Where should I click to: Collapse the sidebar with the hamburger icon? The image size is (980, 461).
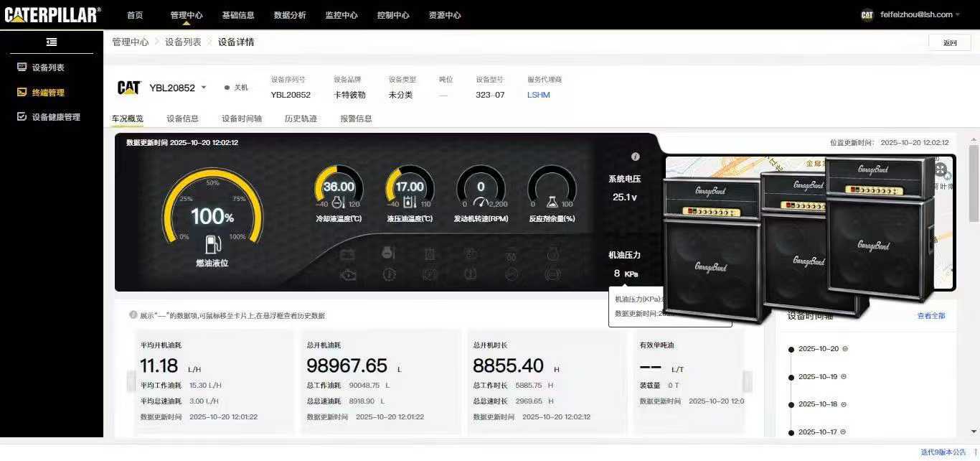[x=52, y=42]
